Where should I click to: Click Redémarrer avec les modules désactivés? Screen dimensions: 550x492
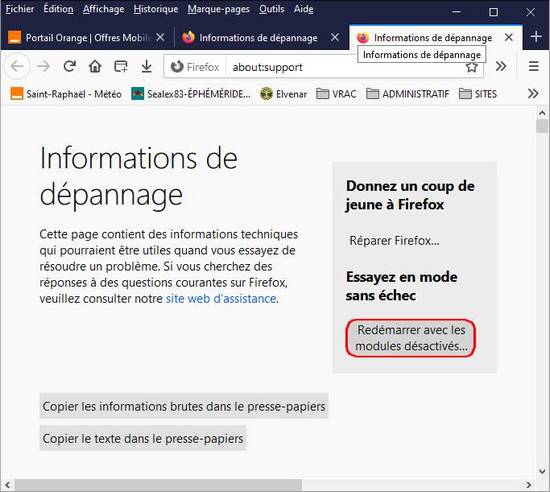(411, 338)
